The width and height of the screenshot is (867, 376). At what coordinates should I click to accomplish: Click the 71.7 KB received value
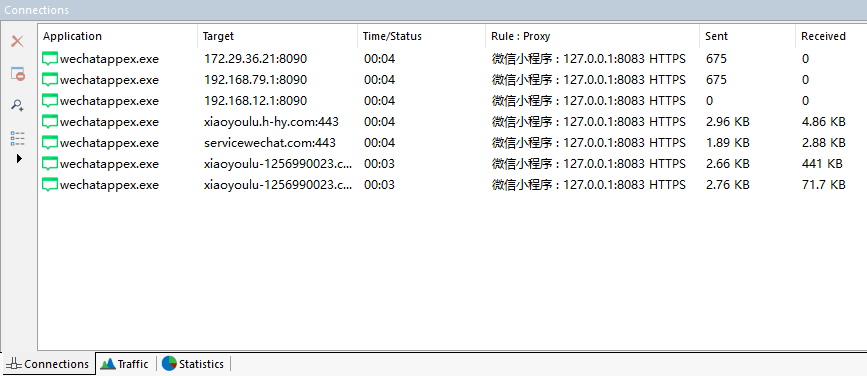[823, 185]
